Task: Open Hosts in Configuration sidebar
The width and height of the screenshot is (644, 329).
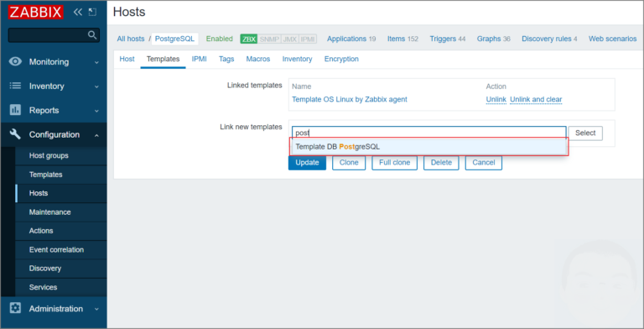Action: 60,193
